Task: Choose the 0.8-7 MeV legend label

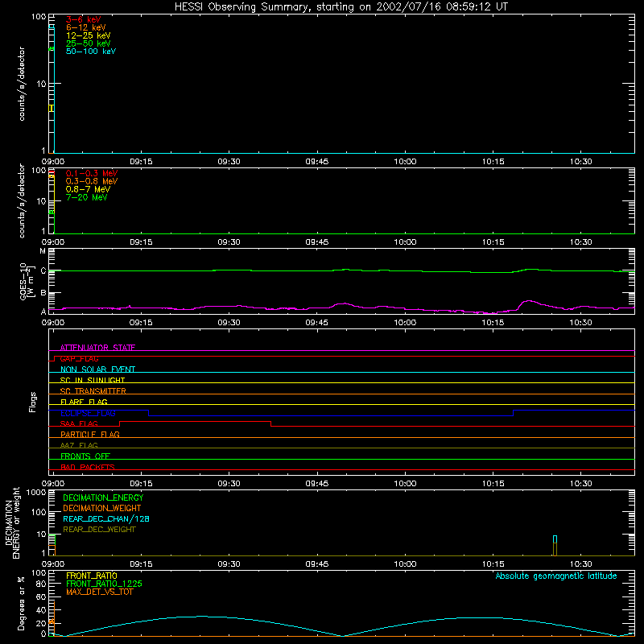Action: [x=88, y=189]
